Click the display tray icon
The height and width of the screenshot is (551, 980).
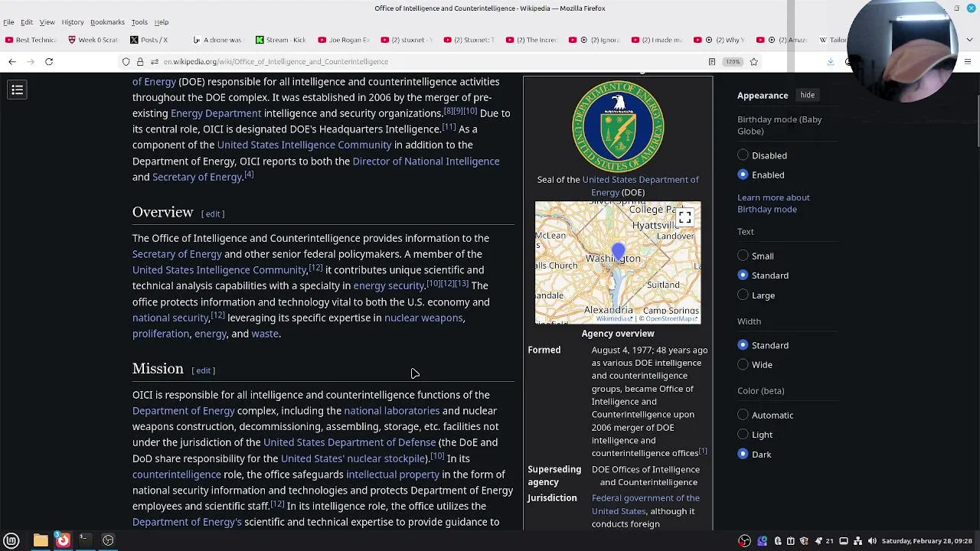pos(844,541)
